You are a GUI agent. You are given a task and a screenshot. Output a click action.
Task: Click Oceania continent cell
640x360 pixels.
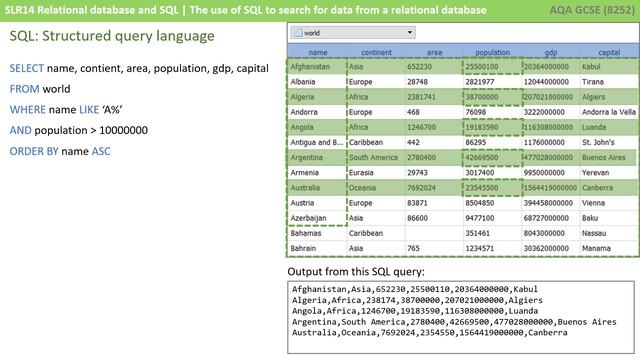376,188
